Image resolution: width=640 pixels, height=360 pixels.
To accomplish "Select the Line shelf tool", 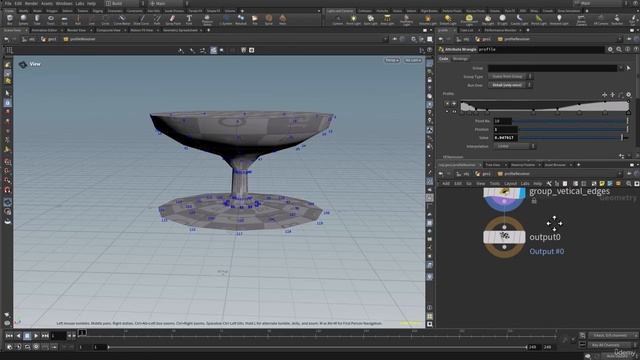I will point(91,19).
